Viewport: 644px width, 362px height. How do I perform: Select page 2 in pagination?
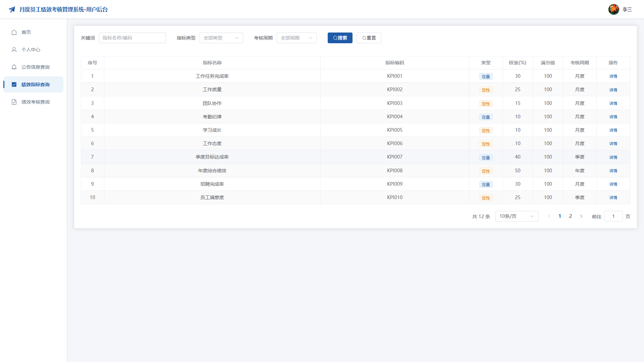pyautogui.click(x=571, y=216)
